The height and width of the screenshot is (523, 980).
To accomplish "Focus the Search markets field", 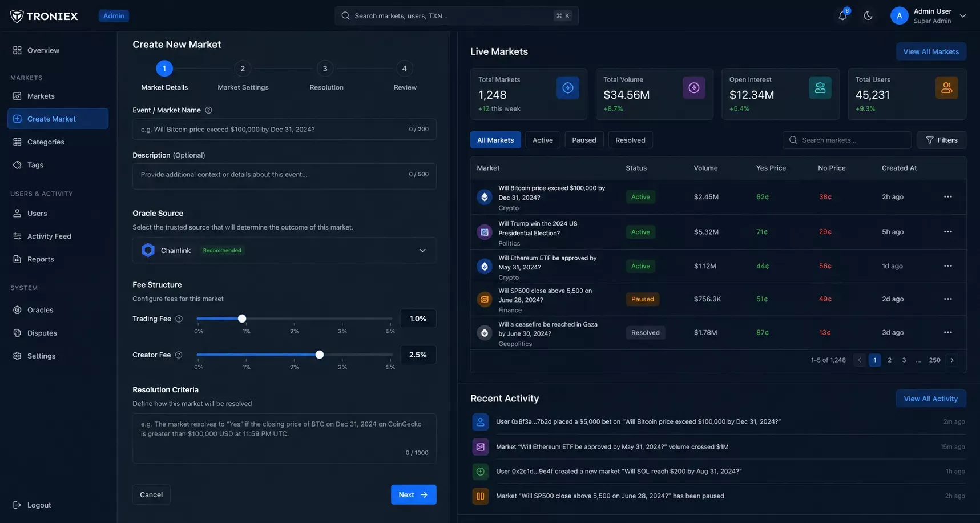I will (847, 140).
